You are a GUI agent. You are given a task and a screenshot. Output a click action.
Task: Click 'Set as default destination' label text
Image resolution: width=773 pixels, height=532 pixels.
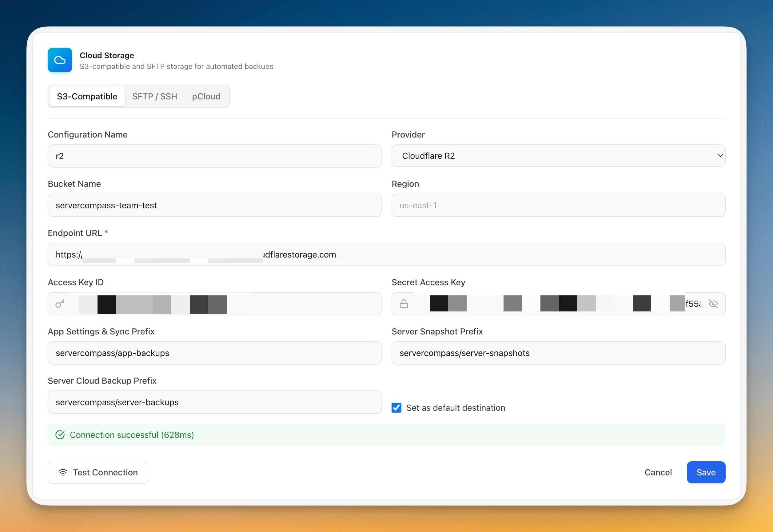[456, 408]
